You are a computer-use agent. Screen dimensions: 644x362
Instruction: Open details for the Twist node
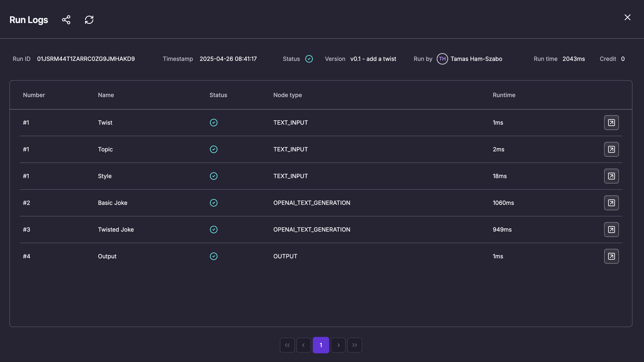[611, 123]
